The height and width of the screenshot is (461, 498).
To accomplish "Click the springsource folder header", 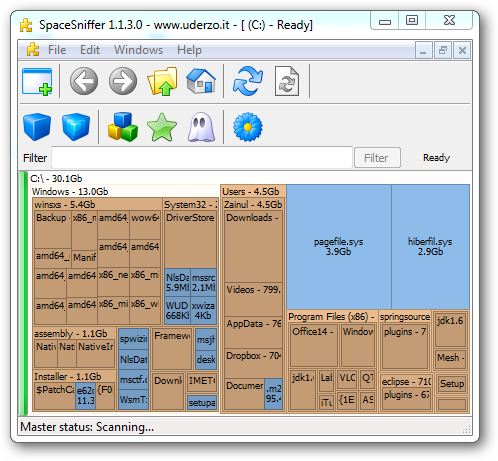I will pos(405,317).
